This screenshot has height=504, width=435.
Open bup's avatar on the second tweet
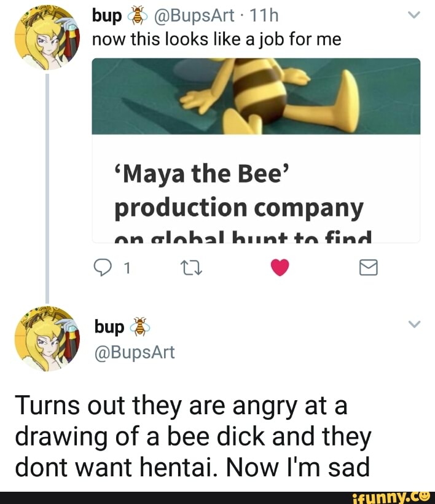(47, 339)
